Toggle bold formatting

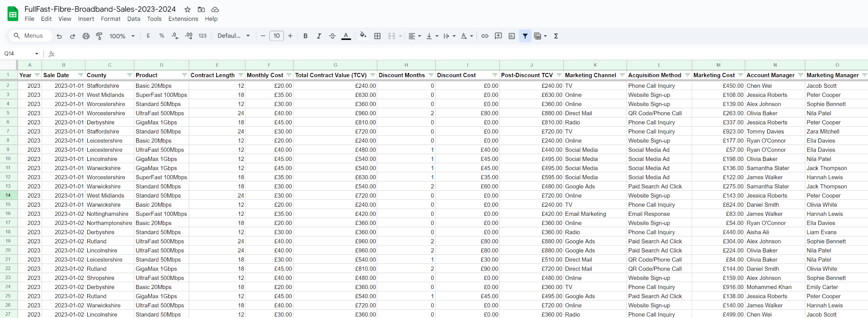(x=306, y=36)
